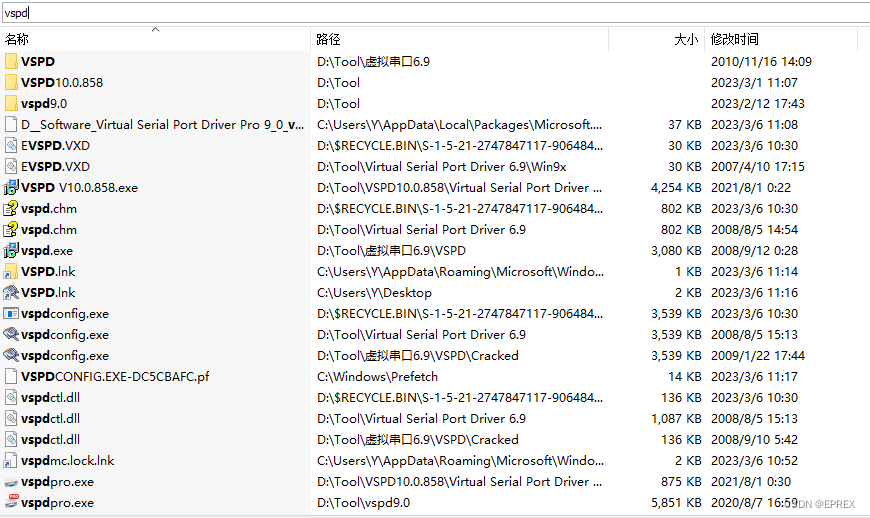
Task: Click size value 5,851 KB
Action: (676, 502)
